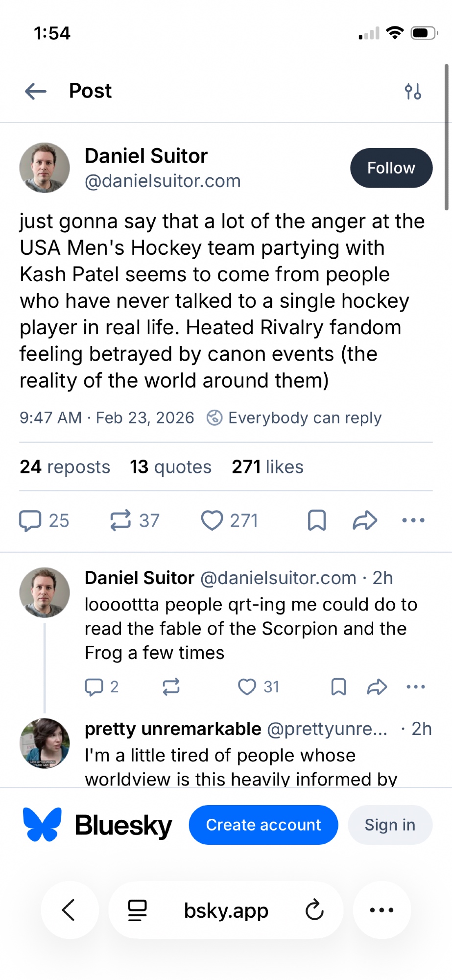Share the main post via arrow icon
Viewport: 452px width, 980px height.
[365, 520]
